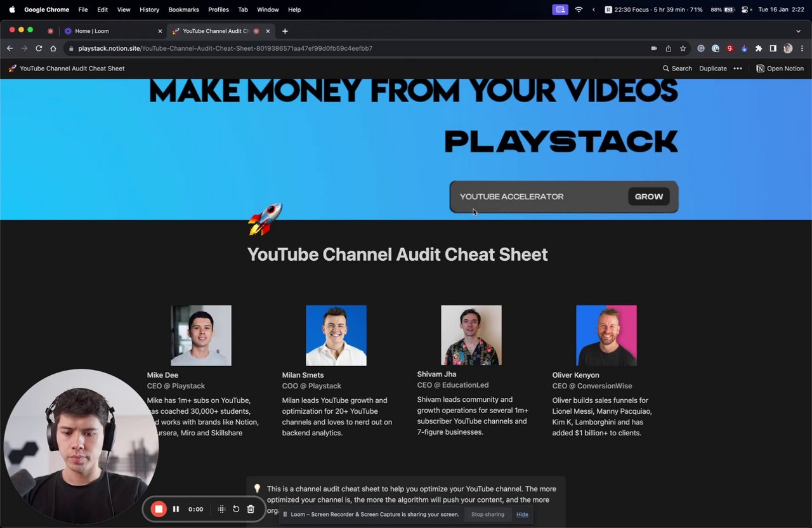Image resolution: width=812 pixels, height=528 pixels.
Task: Open the File menu
Action: tap(83, 10)
